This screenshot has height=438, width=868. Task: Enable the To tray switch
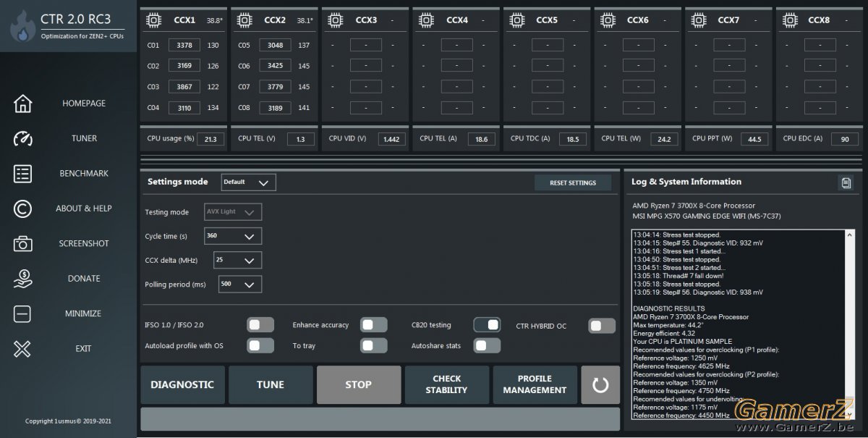coord(374,345)
